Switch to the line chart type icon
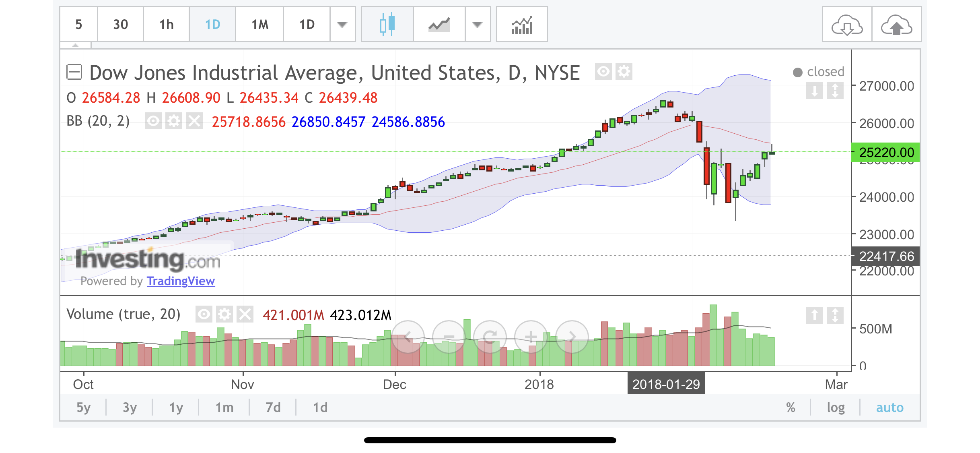This screenshot has height=453, width=980. point(439,25)
